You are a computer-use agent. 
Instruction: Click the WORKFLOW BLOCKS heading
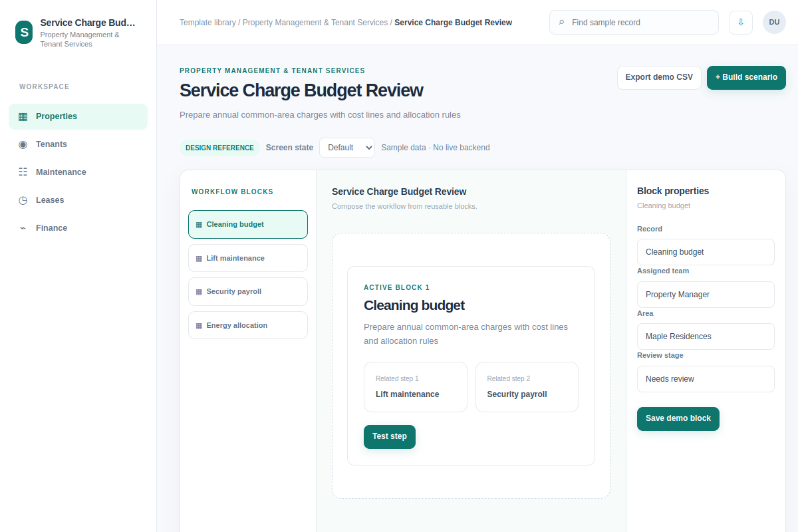pyautogui.click(x=232, y=192)
